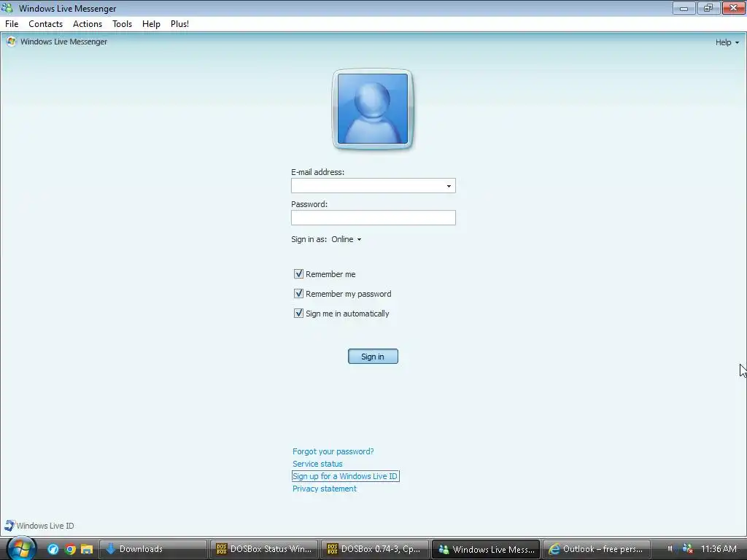
Task: Open Privacy statement link
Action: pyautogui.click(x=325, y=488)
